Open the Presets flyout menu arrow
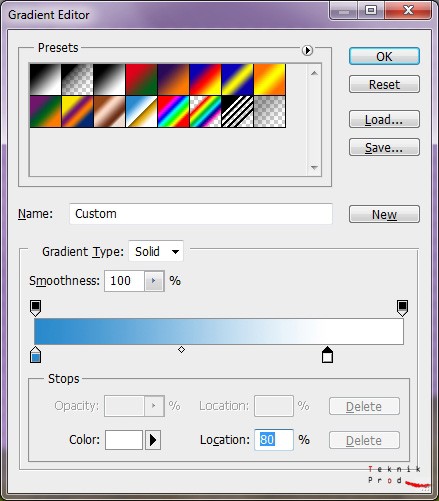 coord(307,50)
